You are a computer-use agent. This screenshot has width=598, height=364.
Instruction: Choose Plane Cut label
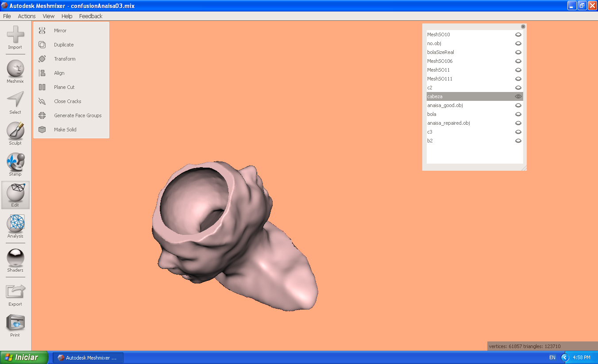64,87
